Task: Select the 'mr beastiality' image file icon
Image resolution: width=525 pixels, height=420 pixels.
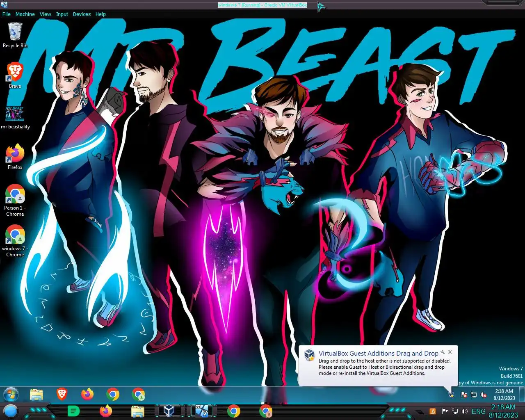Action: pyautogui.click(x=15, y=118)
